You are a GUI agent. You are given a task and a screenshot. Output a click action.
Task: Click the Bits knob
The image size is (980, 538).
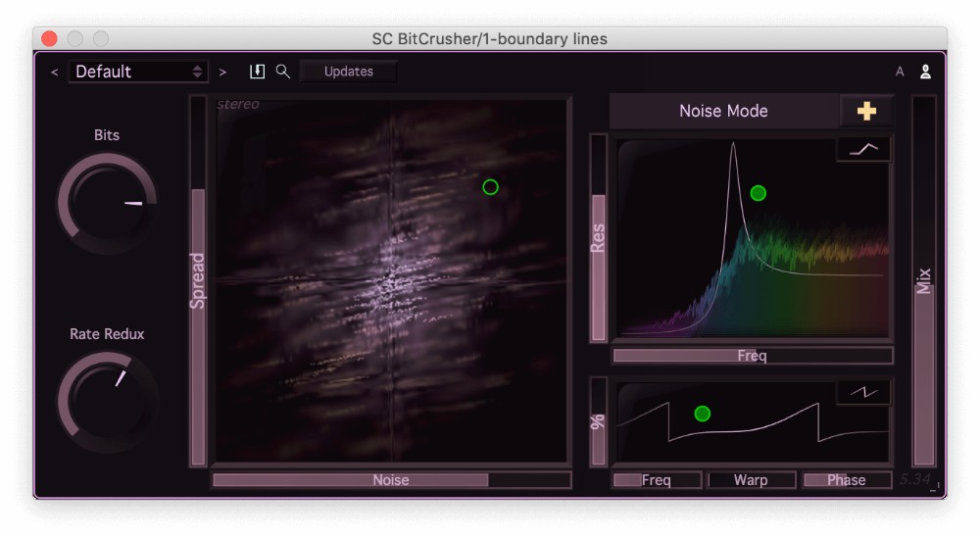coord(107,203)
